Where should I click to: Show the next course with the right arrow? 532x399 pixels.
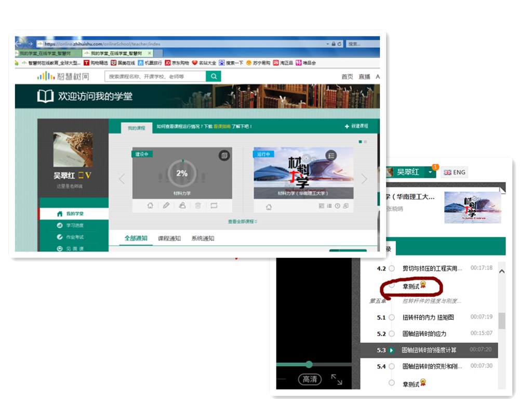pyautogui.click(x=364, y=179)
